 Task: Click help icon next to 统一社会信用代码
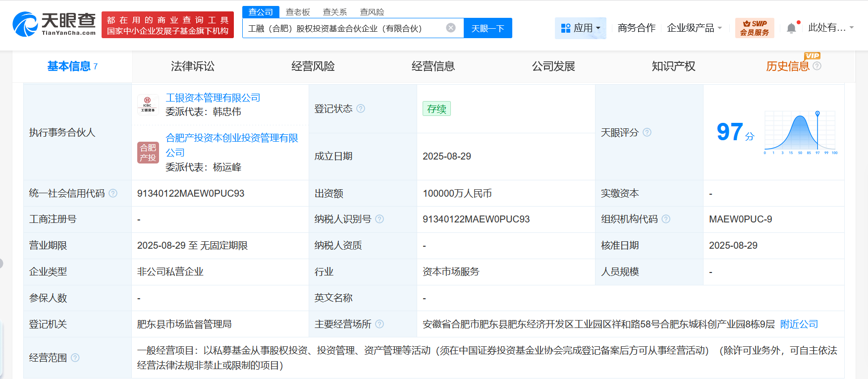click(x=113, y=193)
